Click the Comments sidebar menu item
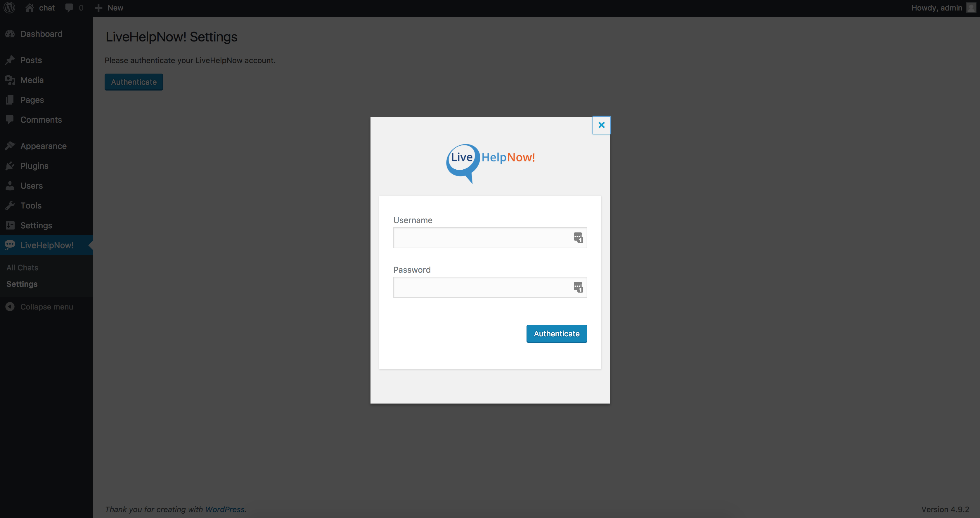This screenshot has height=518, width=980. tap(41, 119)
